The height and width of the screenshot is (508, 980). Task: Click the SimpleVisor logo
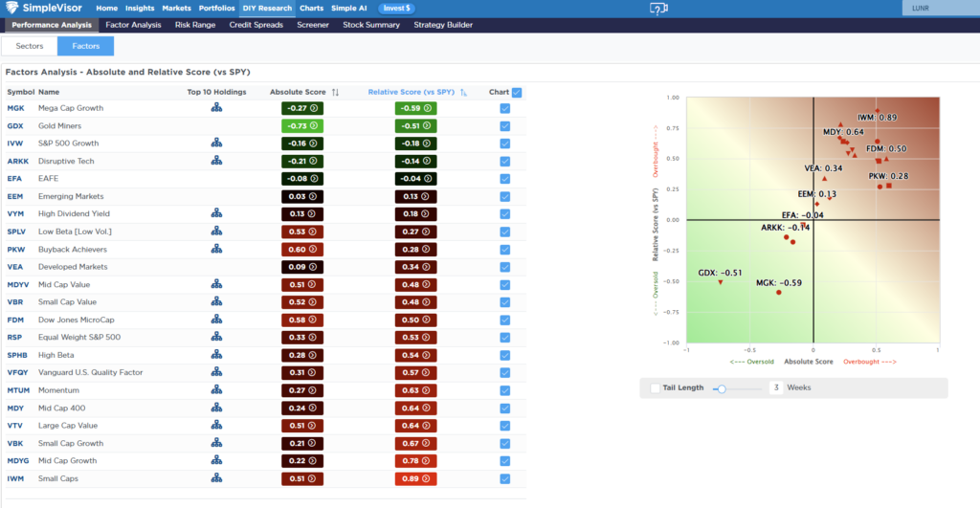point(45,8)
